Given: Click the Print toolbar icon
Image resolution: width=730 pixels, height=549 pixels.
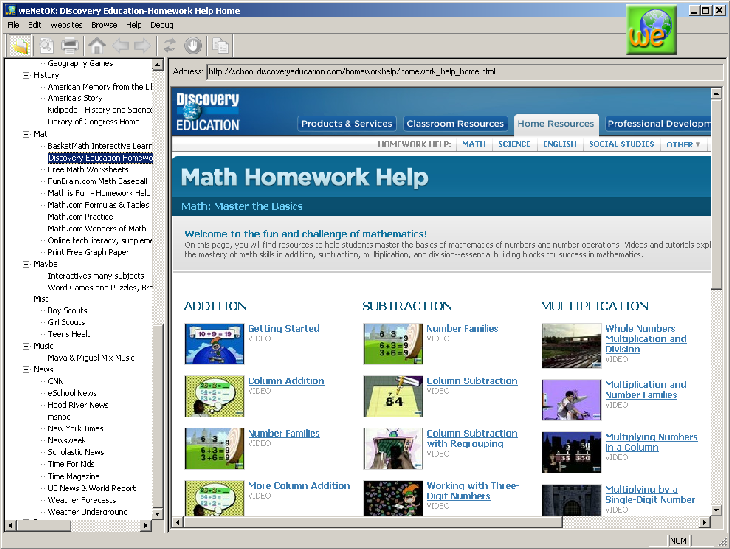Looking at the screenshot, I should point(70,46).
